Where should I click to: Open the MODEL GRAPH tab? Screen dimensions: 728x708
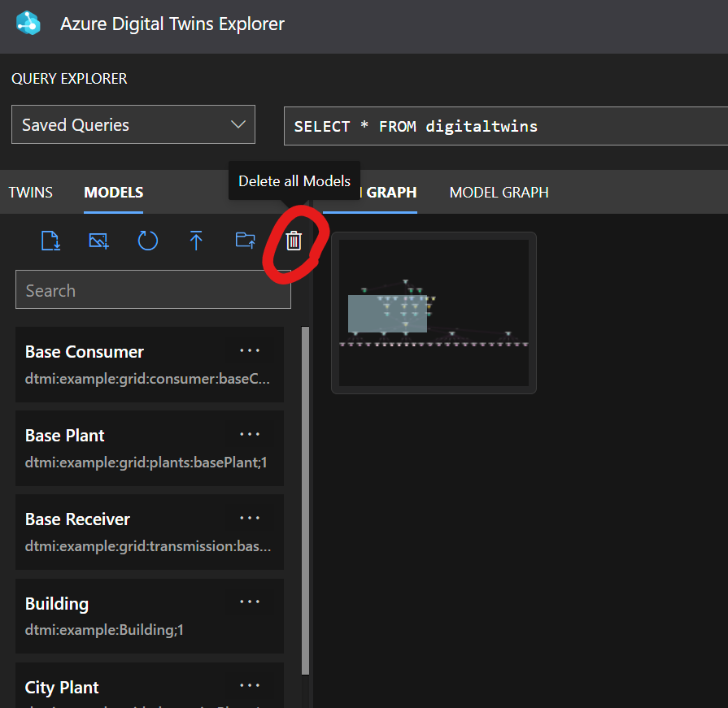click(499, 192)
